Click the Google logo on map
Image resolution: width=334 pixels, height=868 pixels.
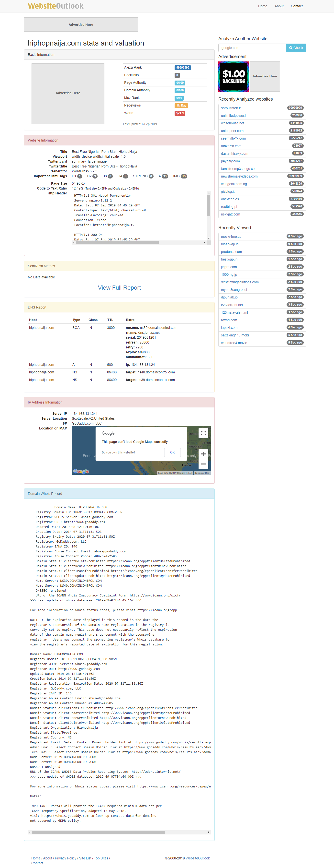click(x=81, y=471)
